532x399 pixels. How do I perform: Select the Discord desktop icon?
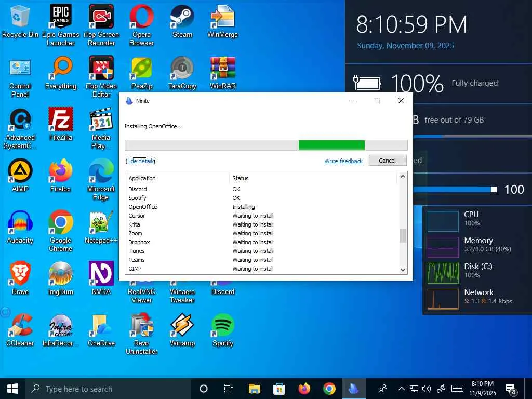click(x=222, y=288)
